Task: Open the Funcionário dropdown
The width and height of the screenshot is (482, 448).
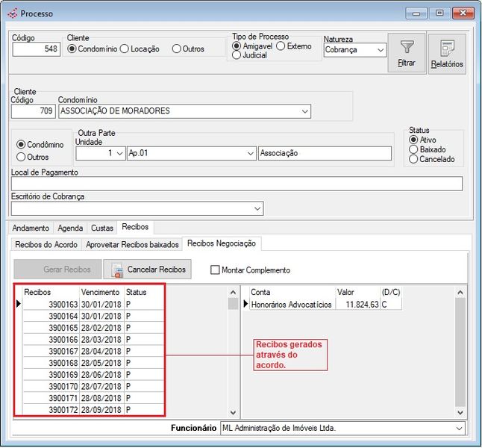Action: pyautogui.click(x=457, y=429)
